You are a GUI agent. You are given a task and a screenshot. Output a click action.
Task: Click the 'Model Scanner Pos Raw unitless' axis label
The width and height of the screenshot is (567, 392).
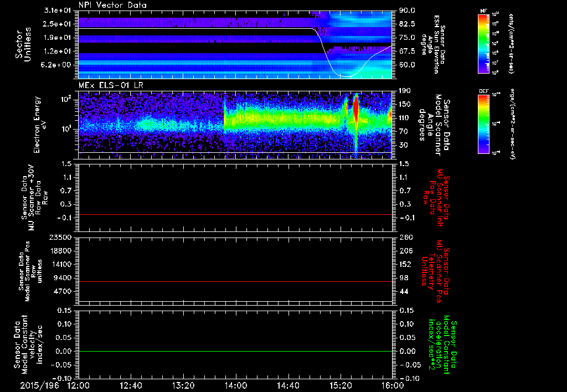31,271
